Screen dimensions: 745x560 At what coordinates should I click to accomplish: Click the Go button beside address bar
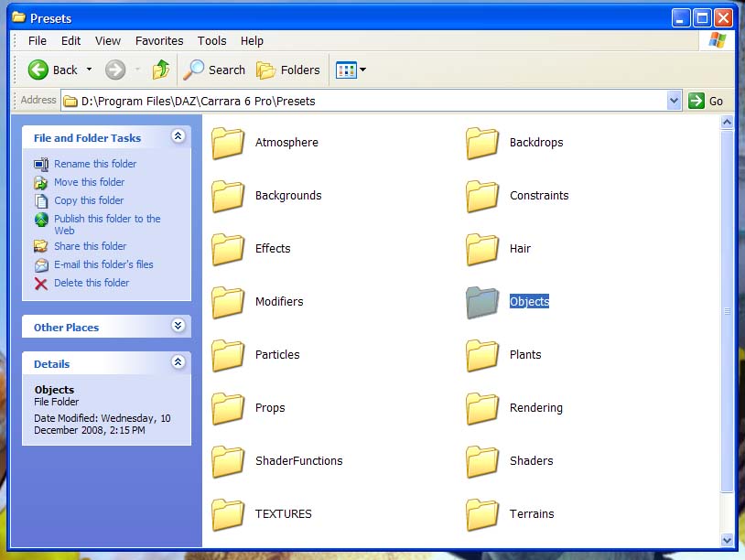706,101
